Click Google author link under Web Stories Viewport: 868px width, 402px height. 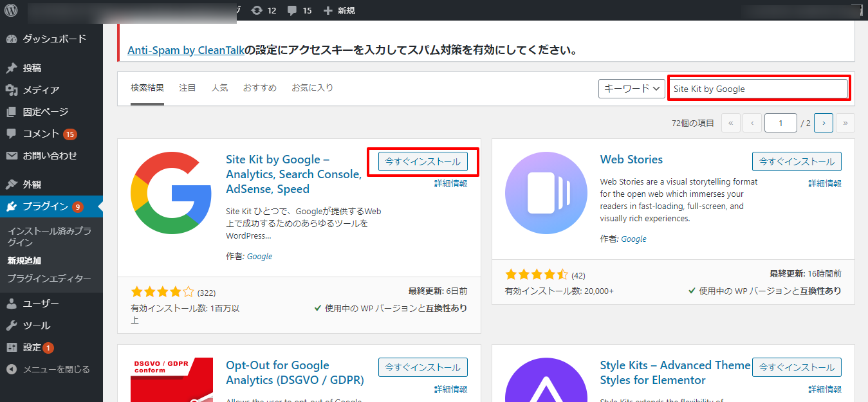[x=633, y=239]
